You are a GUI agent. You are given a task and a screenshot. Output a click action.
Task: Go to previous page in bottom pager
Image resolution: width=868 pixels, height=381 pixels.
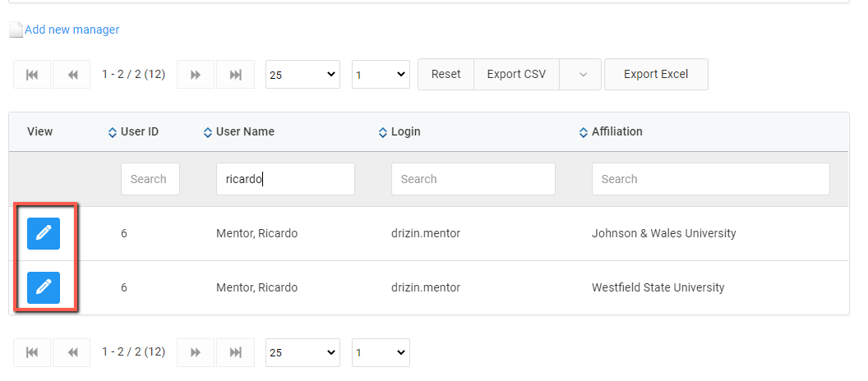click(72, 353)
